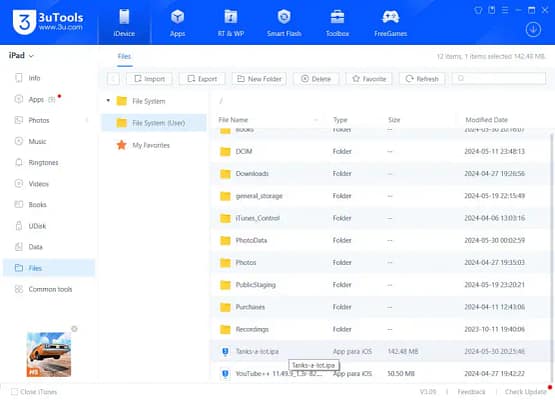
Task: Open the skin shirt icon in title bar
Action: tap(478, 10)
